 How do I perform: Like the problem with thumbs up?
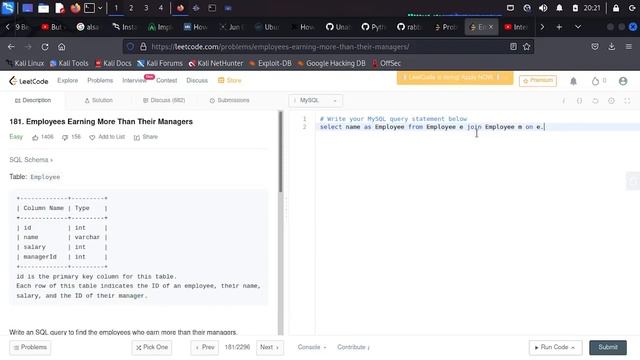pyautogui.click(x=36, y=138)
